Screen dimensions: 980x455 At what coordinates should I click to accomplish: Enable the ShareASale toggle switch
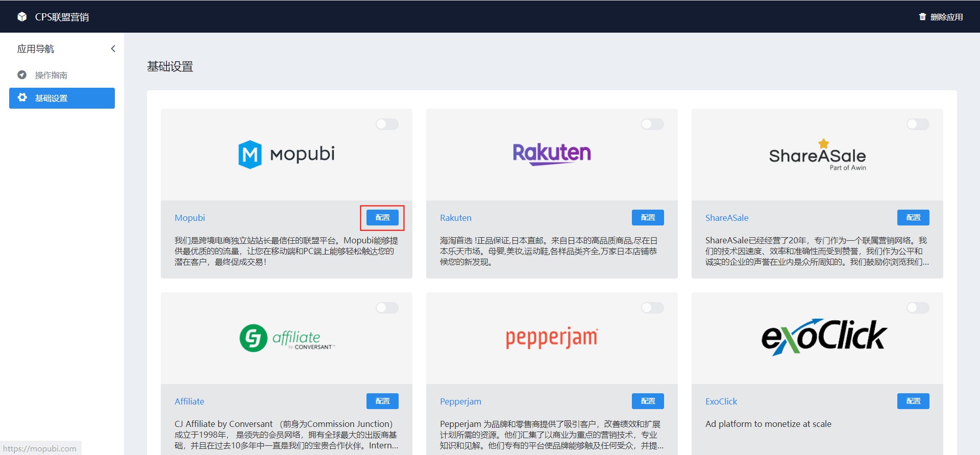pyautogui.click(x=918, y=124)
